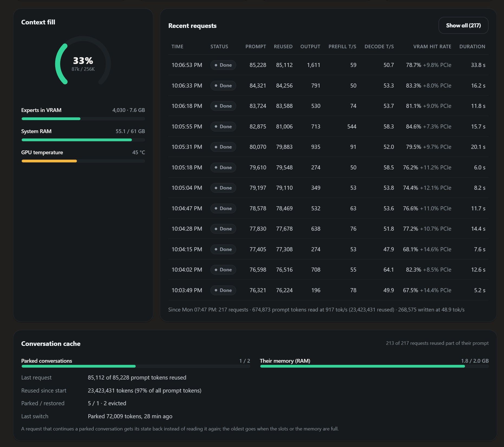This screenshot has height=447, width=504.
Task: Select the Last request value in Conversation cache
Action: [137, 378]
